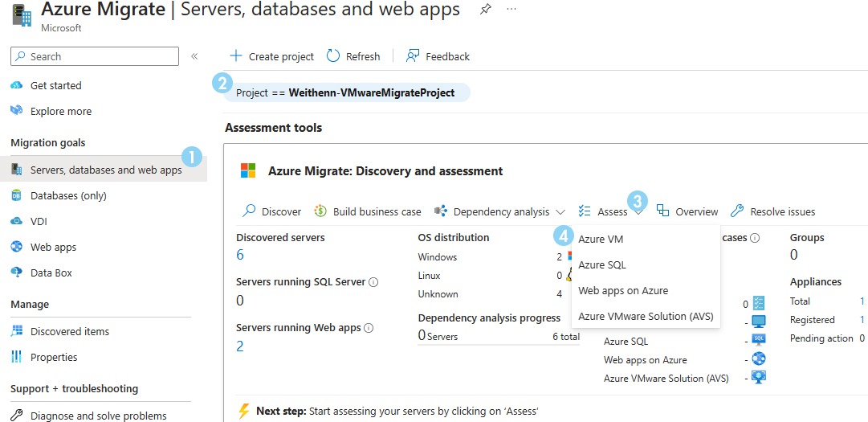Click Feedback button
868x422 pixels.
point(438,56)
